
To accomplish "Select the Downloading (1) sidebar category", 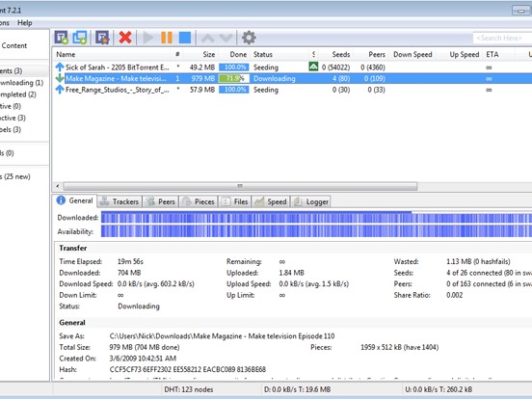I will click(x=22, y=83).
